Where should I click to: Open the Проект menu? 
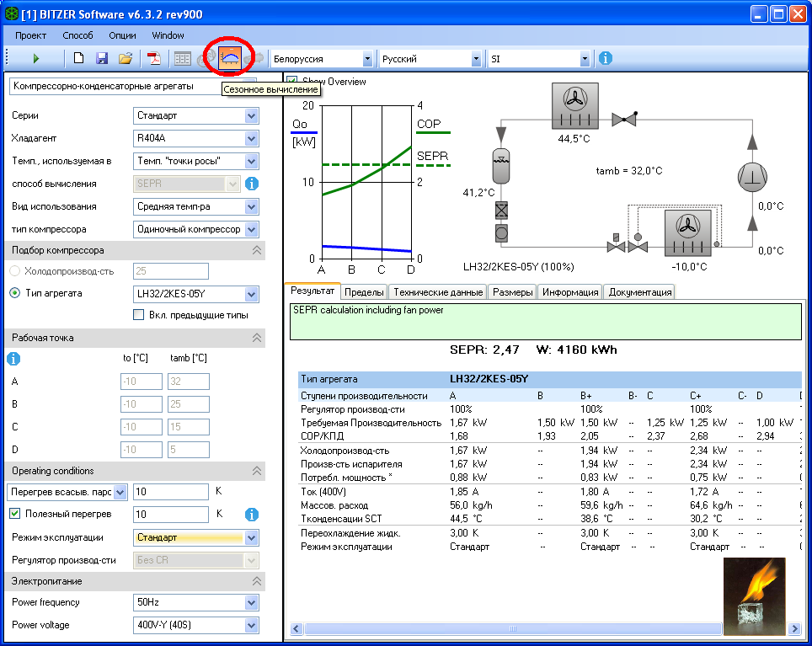coord(30,35)
